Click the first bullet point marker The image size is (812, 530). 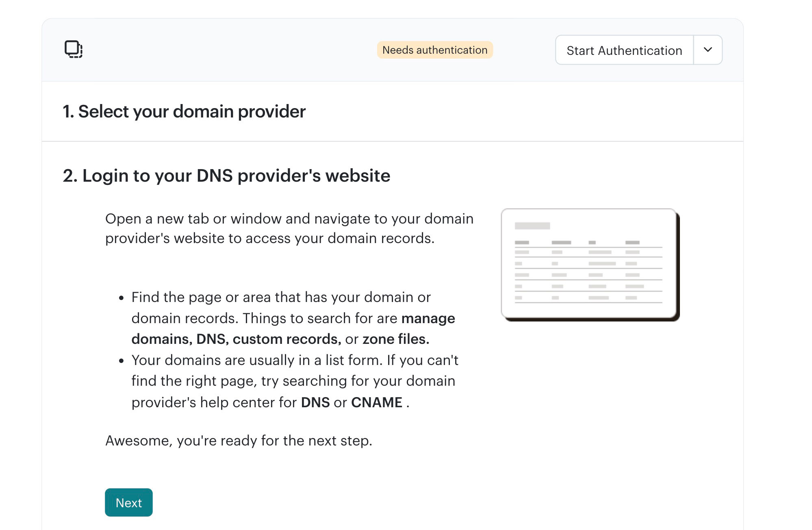(x=121, y=298)
